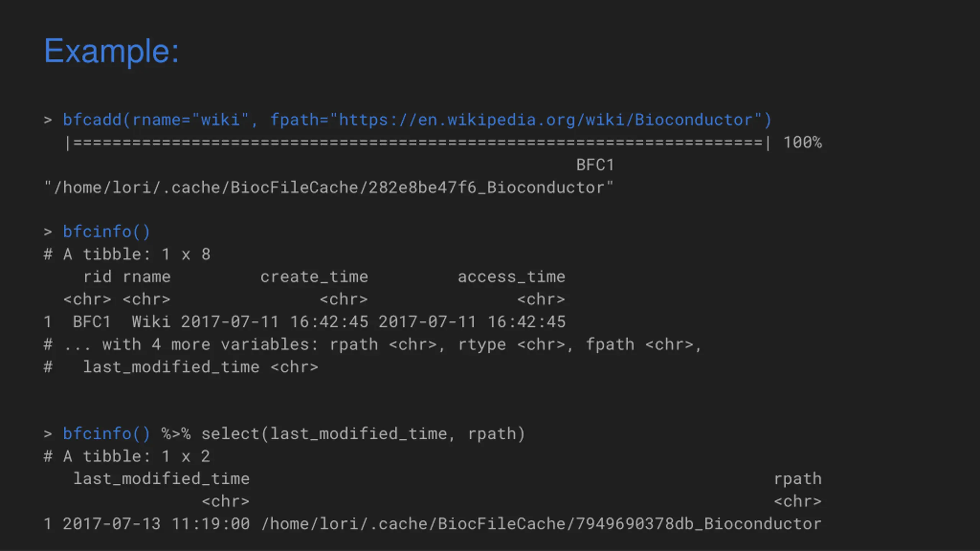Click the '100%' progress text
Screen dimensions: 980x551
[x=802, y=143]
